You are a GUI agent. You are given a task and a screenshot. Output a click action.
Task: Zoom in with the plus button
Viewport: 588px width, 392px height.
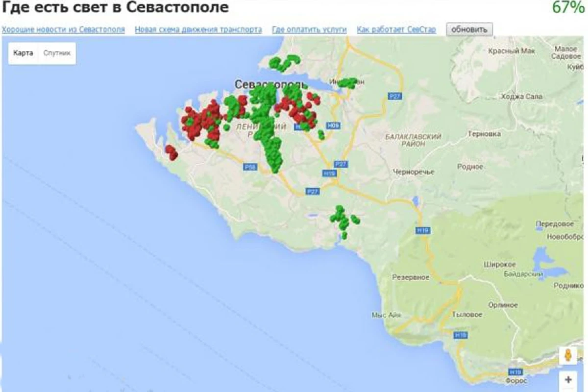coord(568,380)
